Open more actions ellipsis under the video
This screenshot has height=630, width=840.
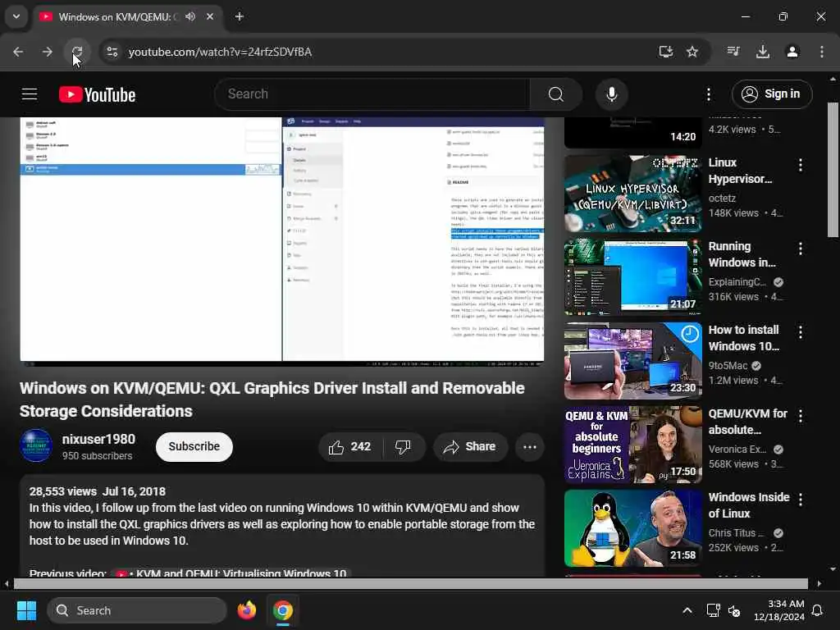pyautogui.click(x=529, y=447)
